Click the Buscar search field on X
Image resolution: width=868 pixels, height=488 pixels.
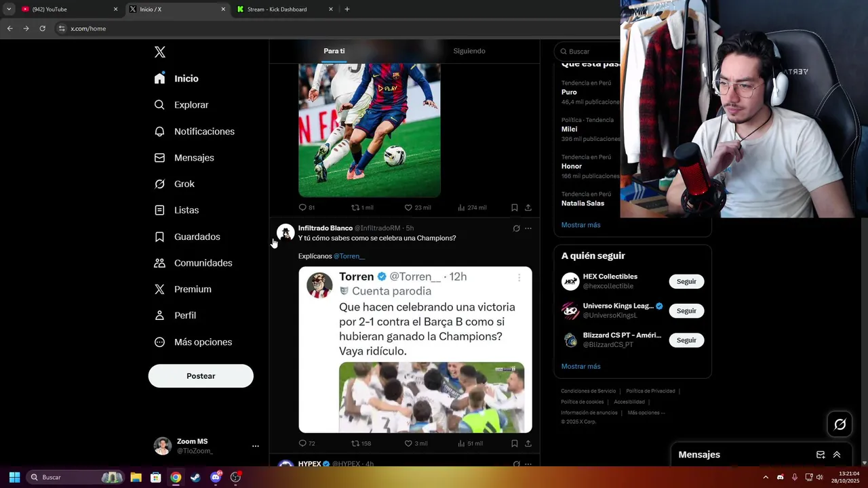(x=590, y=52)
